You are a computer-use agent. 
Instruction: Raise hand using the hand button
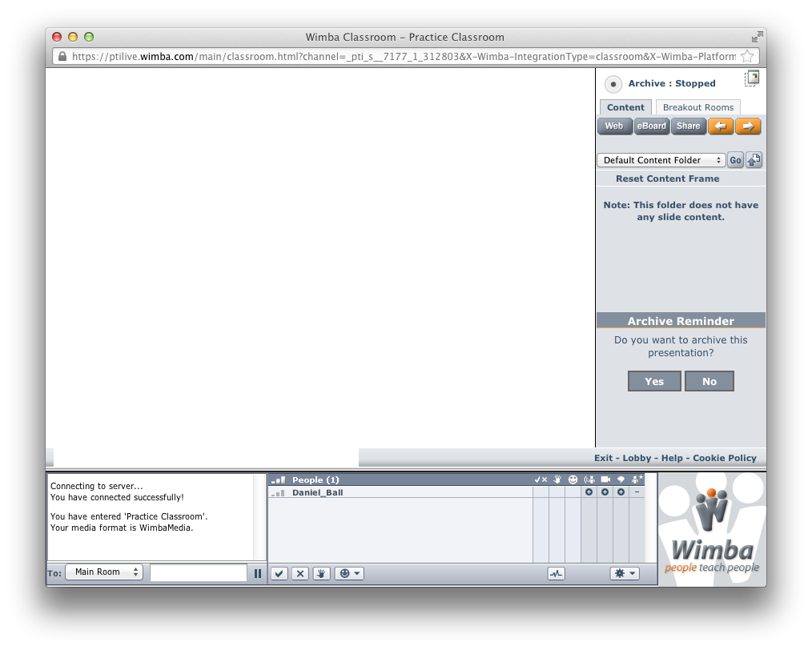[x=322, y=573]
